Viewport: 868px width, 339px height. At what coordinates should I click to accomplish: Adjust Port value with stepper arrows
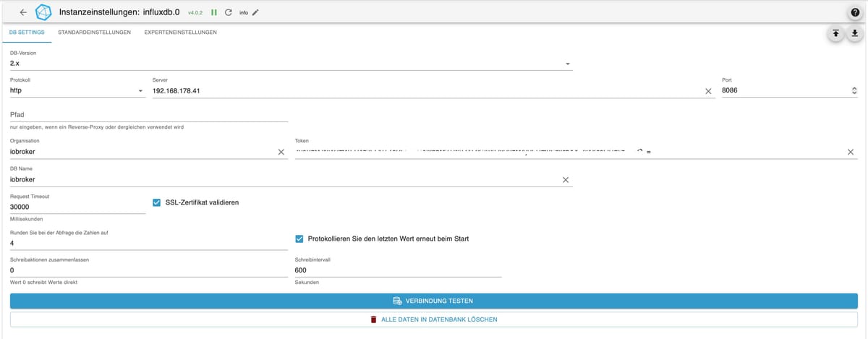point(854,91)
